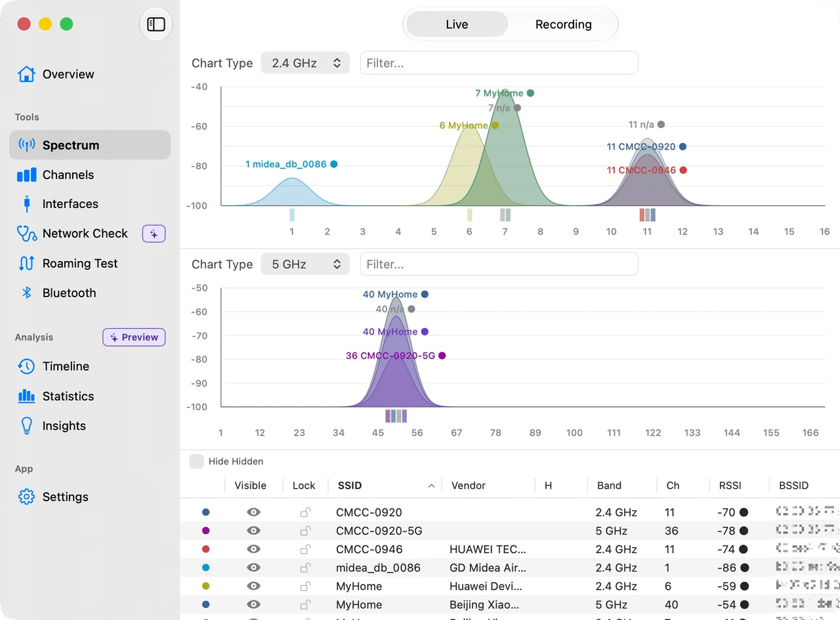The image size is (840, 620).
Task: Open the 2.4 GHz chart type dropdown
Action: click(305, 63)
